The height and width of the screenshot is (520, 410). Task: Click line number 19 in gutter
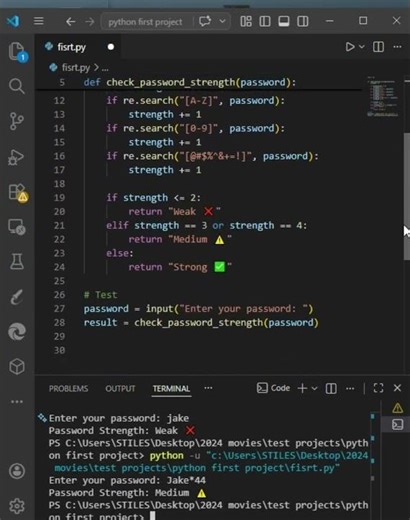pos(59,198)
